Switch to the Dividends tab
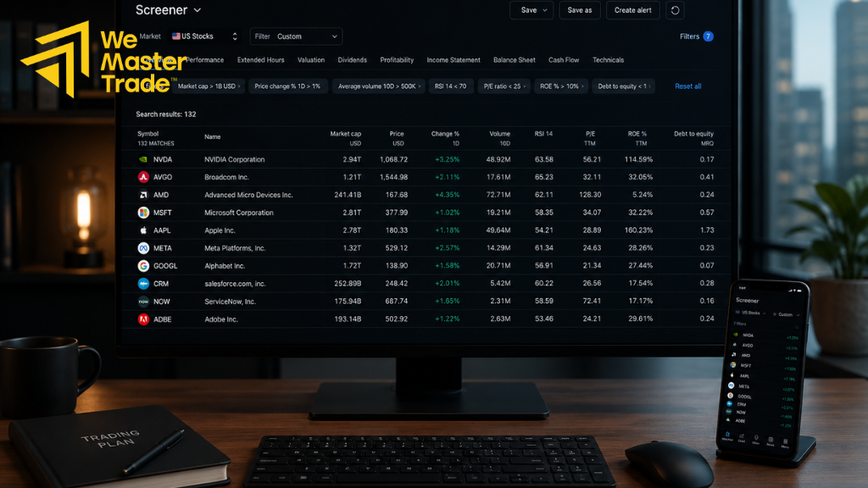868x488 pixels. (x=352, y=60)
